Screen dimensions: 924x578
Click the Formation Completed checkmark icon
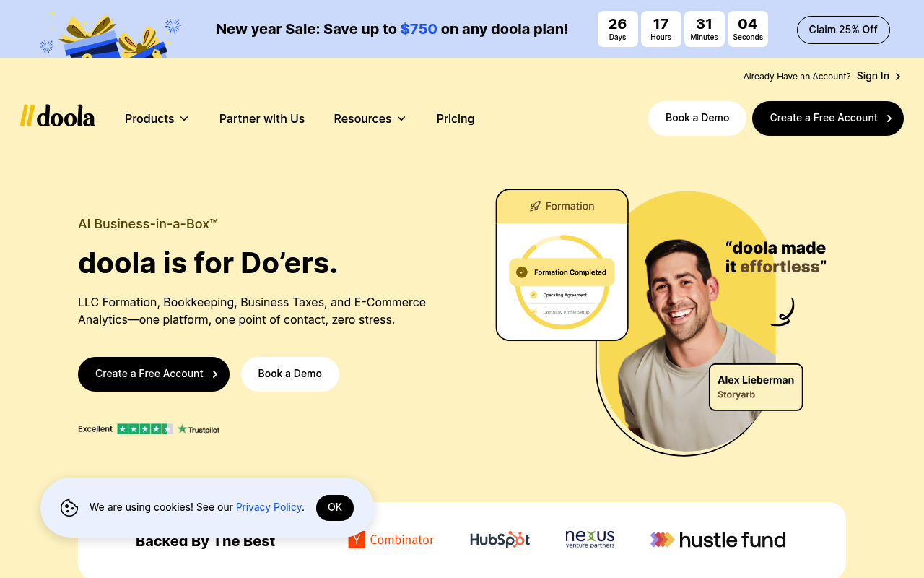[x=522, y=272]
